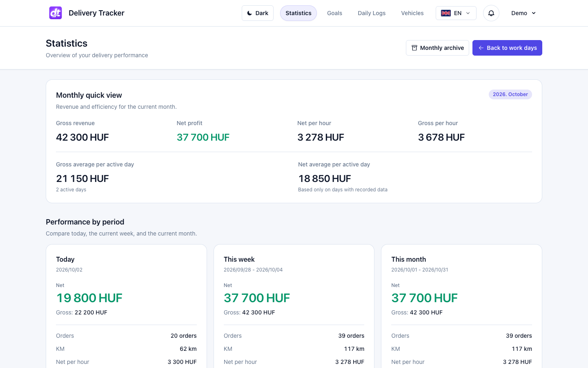Image resolution: width=588 pixels, height=368 pixels.
Task: Click the Delivery Tracker logo icon
Action: click(56, 13)
